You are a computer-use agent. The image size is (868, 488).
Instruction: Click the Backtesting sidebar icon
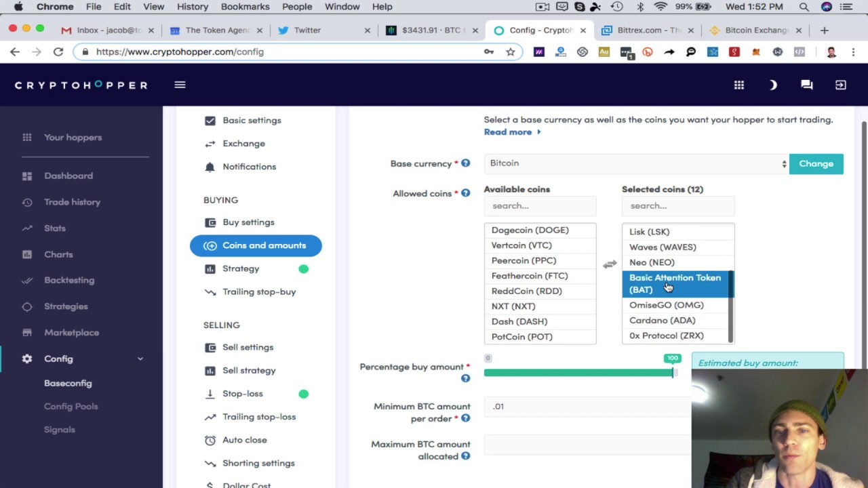27,280
